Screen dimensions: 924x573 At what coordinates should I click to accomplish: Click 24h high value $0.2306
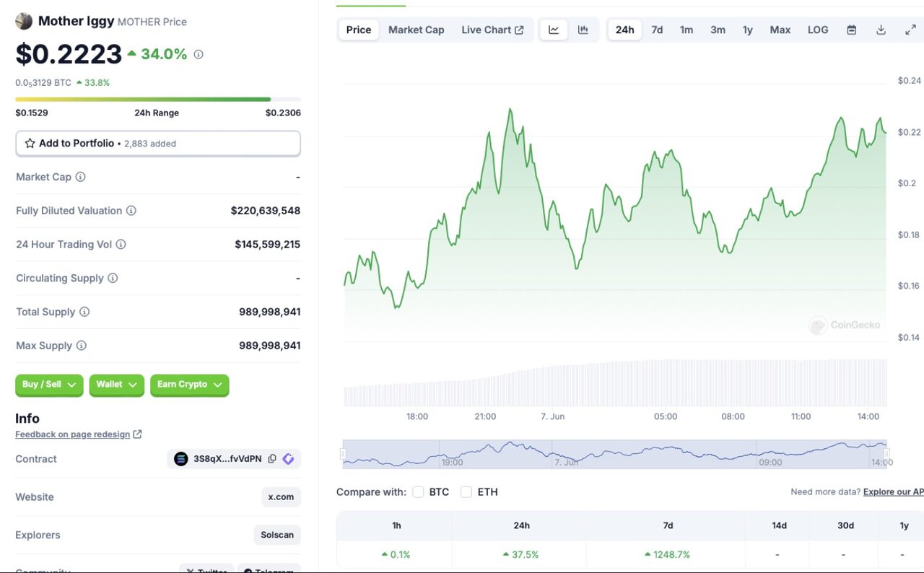(x=283, y=113)
